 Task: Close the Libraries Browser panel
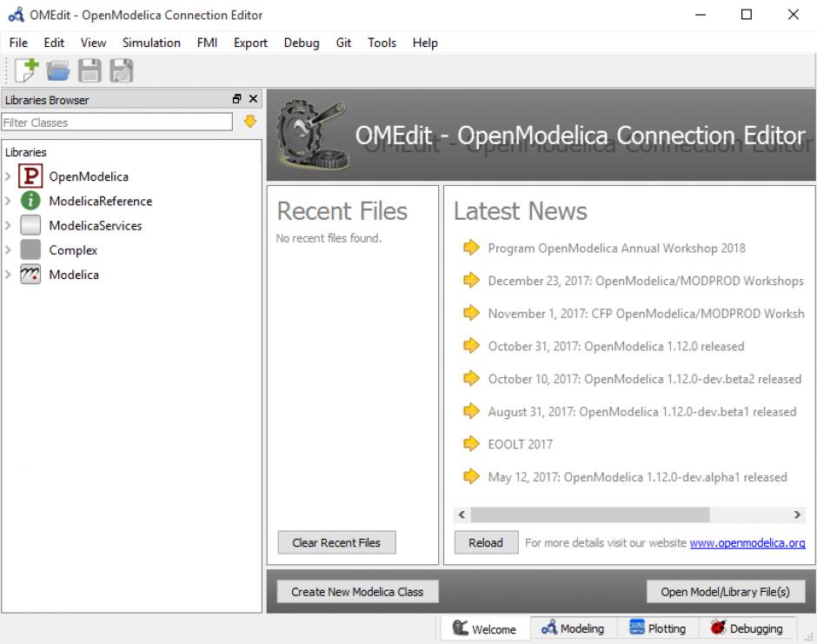[253, 99]
